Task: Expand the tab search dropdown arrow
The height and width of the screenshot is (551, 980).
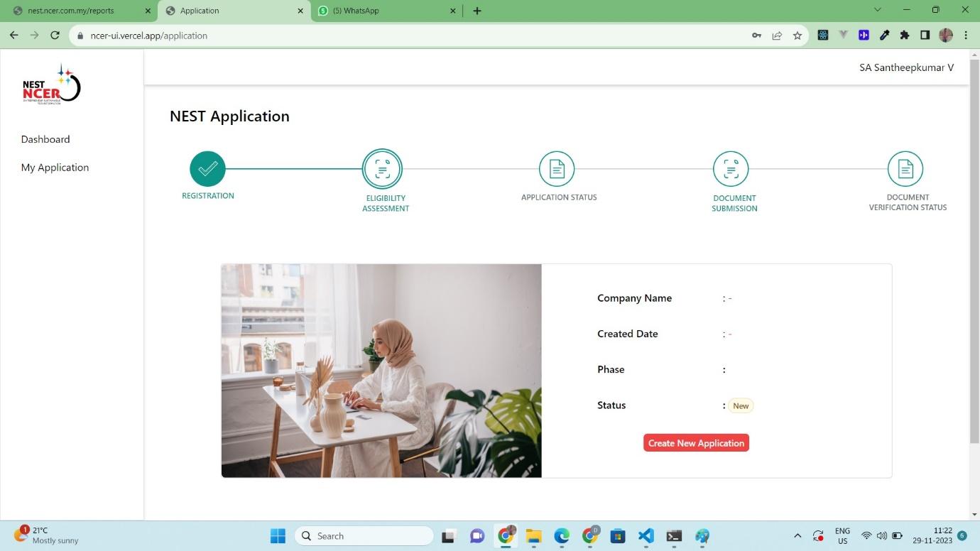Action: click(x=877, y=10)
